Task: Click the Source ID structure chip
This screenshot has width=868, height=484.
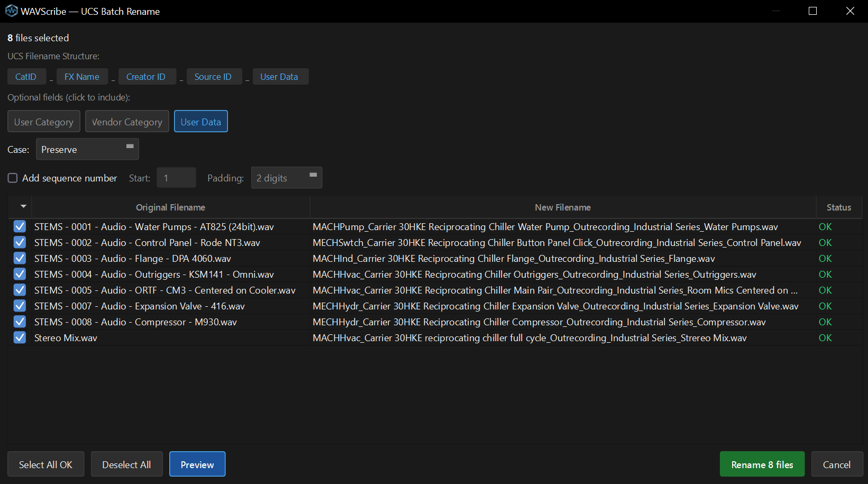Action: click(213, 77)
